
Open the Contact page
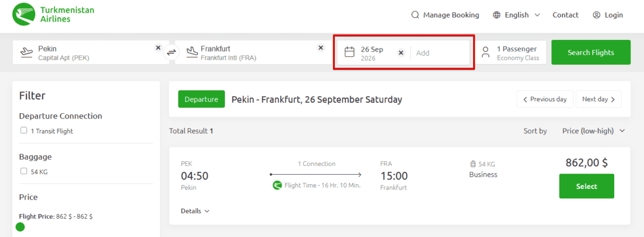pyautogui.click(x=566, y=15)
